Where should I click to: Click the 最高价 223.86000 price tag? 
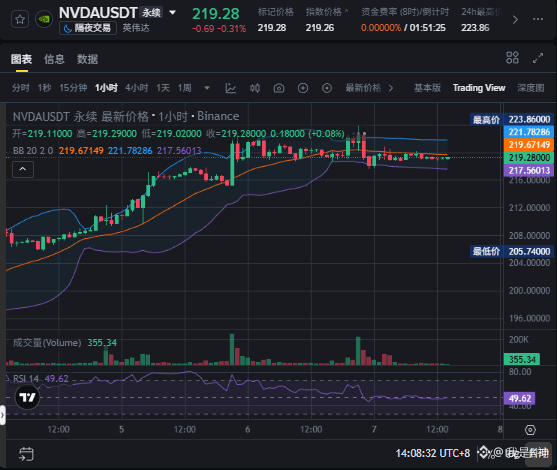coord(512,119)
